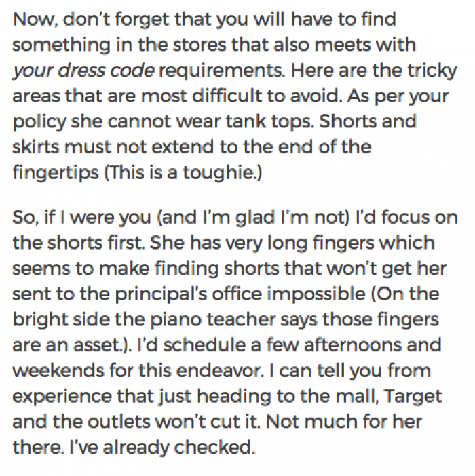Image resolution: width=475 pixels, height=476 pixels.
Task: Click the word "endeavor"
Action: click(220, 371)
